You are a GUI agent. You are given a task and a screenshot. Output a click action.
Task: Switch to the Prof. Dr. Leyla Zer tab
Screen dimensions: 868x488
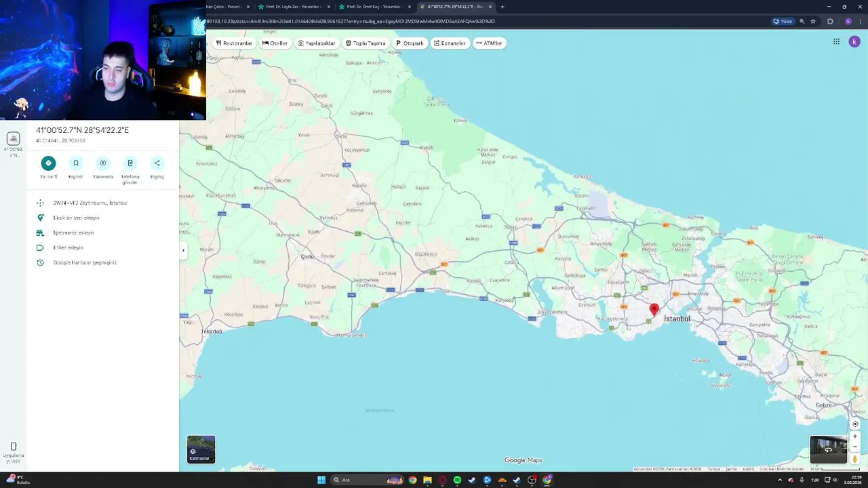293,7
